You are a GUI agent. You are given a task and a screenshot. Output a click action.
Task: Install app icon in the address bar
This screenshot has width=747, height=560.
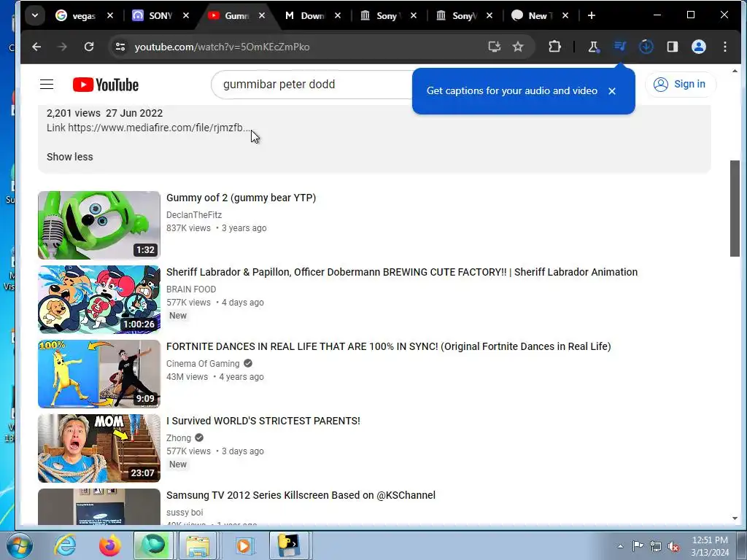pos(494,47)
